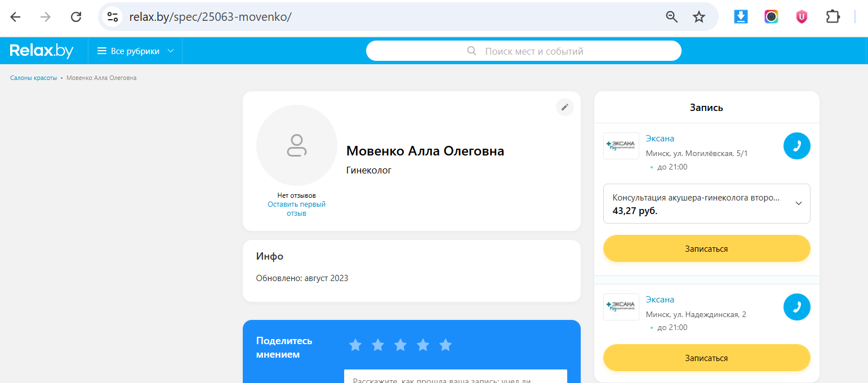Click the address Минск, ул. Надеждинская, 2

coord(696,314)
